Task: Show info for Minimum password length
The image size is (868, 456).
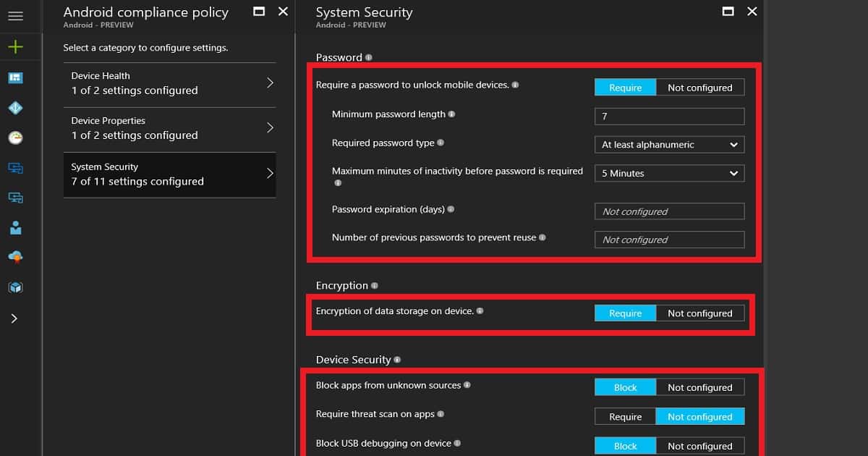Action: [x=451, y=114]
